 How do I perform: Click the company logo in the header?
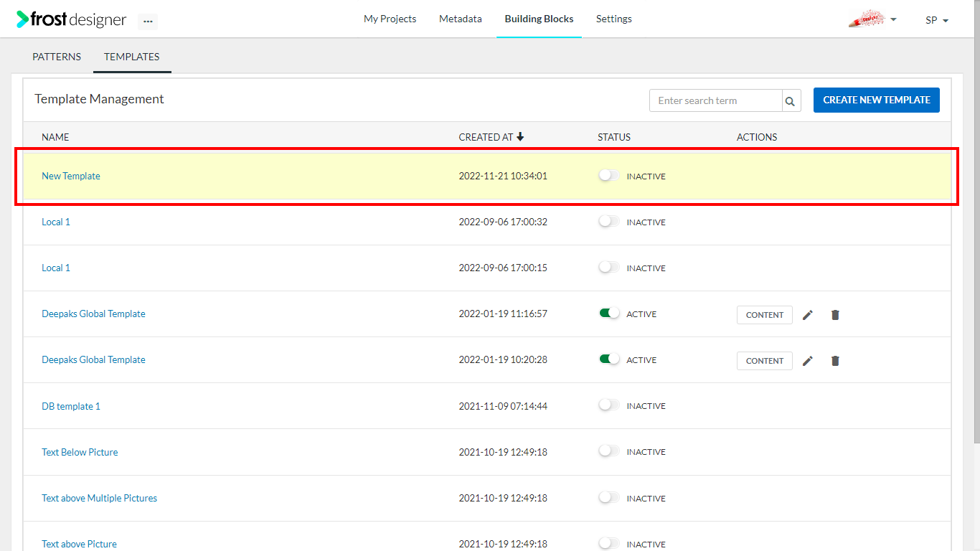(x=867, y=19)
